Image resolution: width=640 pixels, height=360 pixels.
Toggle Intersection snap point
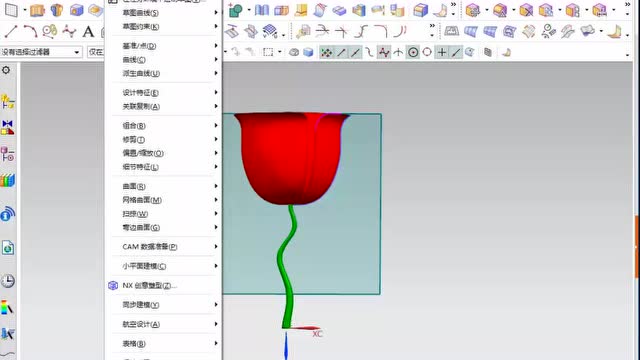(398, 52)
